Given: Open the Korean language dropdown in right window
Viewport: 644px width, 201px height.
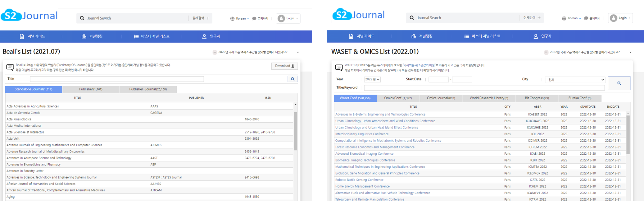Looking at the screenshot, I should 571,18.
